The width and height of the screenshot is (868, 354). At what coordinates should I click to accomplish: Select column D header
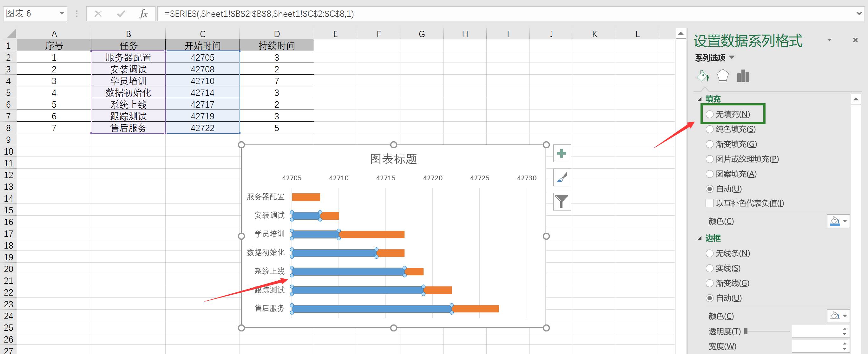(x=277, y=34)
